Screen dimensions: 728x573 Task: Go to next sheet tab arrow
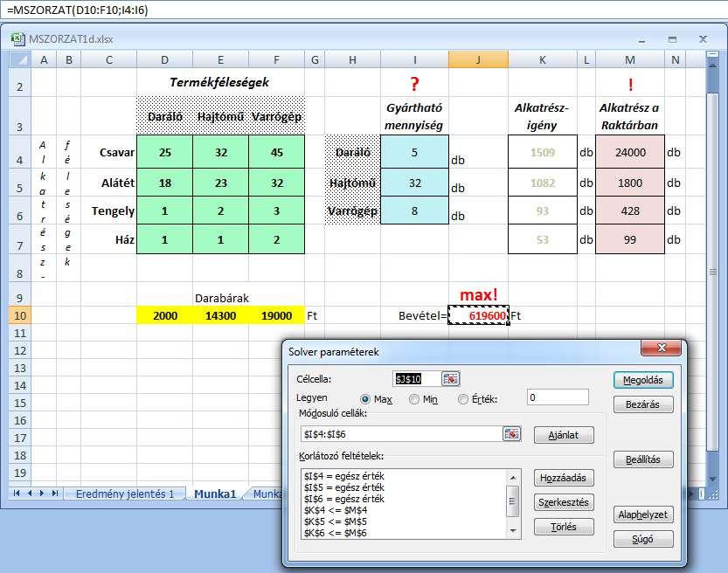point(42,494)
